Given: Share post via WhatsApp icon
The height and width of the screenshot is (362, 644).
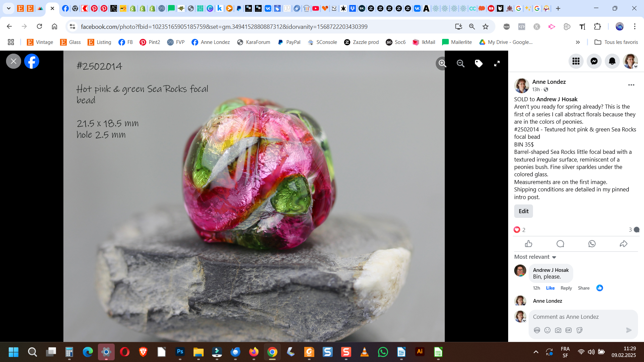Looking at the screenshot, I should pyautogui.click(x=592, y=244).
